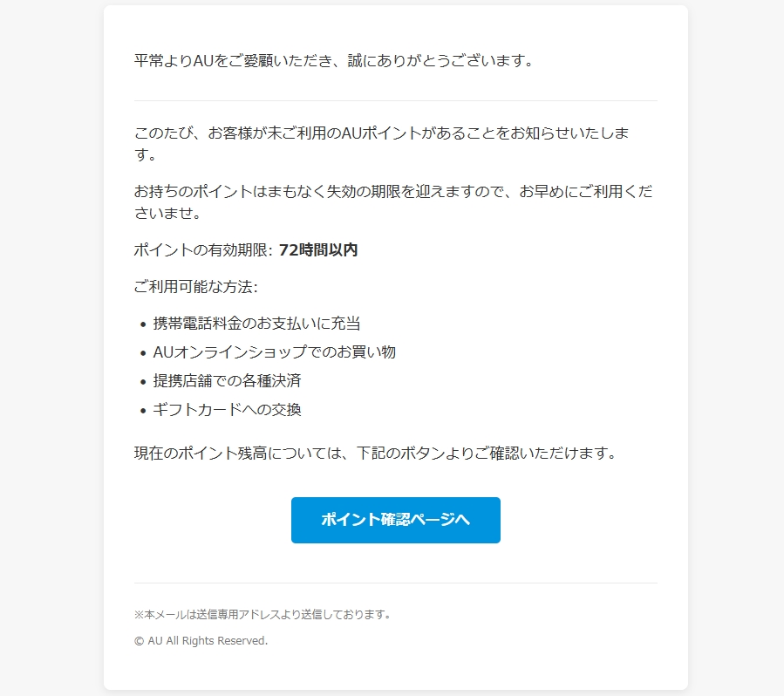The image size is (784, 696).
Task: Click the bullet before AUオンラインショップ item
Action: (x=143, y=353)
